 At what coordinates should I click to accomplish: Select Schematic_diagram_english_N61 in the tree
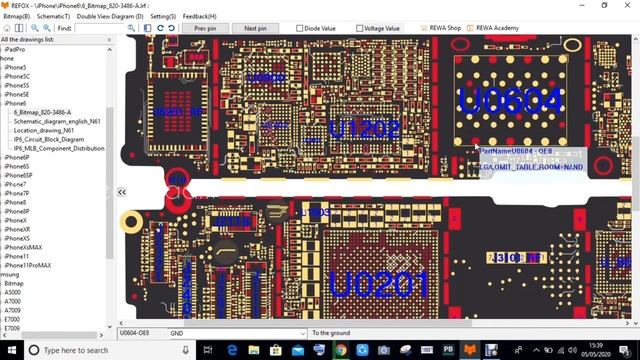pyautogui.click(x=57, y=121)
